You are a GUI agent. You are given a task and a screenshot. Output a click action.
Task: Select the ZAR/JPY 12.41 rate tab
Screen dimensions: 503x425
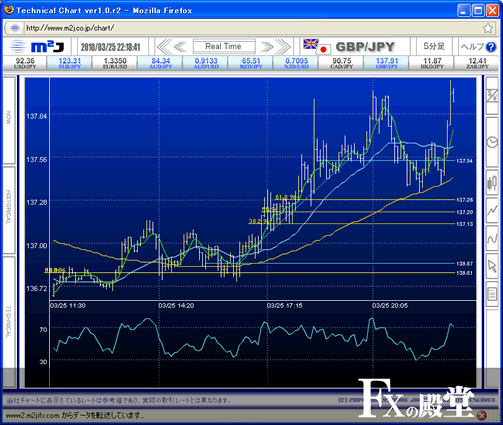pos(477,63)
